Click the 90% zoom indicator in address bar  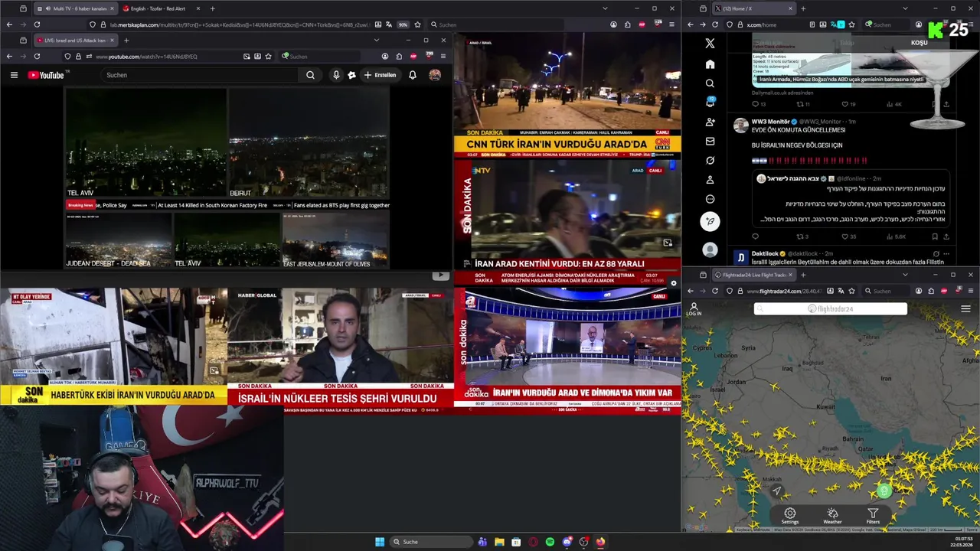403,24
